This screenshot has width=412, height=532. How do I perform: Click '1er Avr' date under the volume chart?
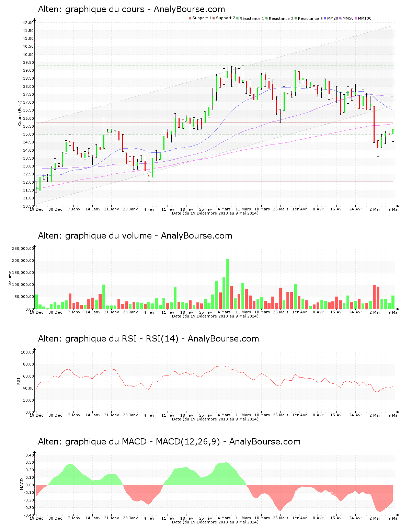coord(299,312)
